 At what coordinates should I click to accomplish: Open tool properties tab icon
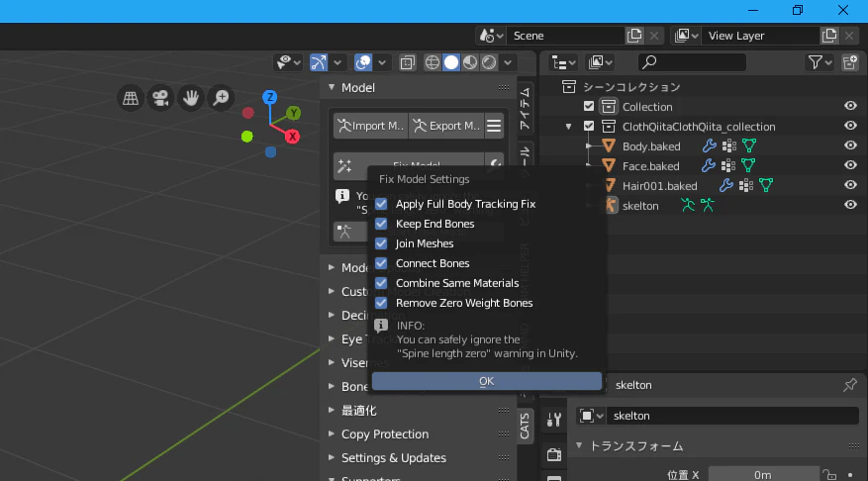[x=553, y=420]
